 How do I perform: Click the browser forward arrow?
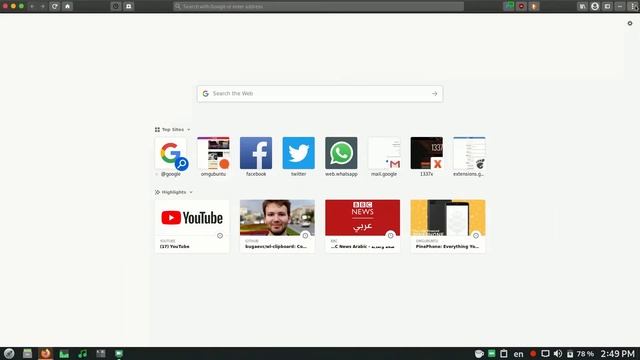[42, 6]
